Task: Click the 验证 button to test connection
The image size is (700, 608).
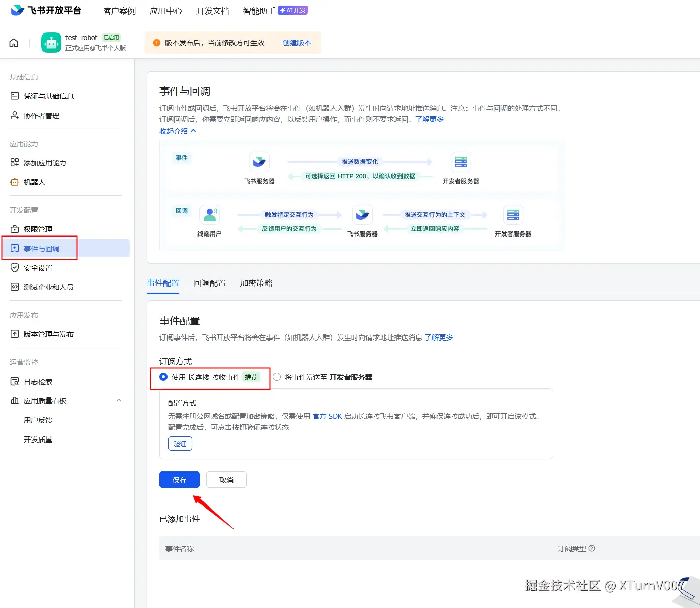Action: [x=180, y=443]
